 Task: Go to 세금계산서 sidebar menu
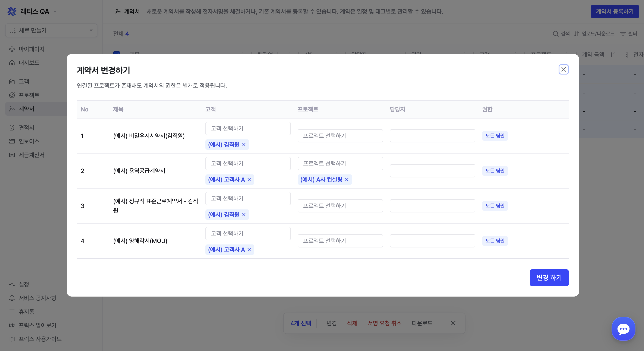click(x=32, y=155)
